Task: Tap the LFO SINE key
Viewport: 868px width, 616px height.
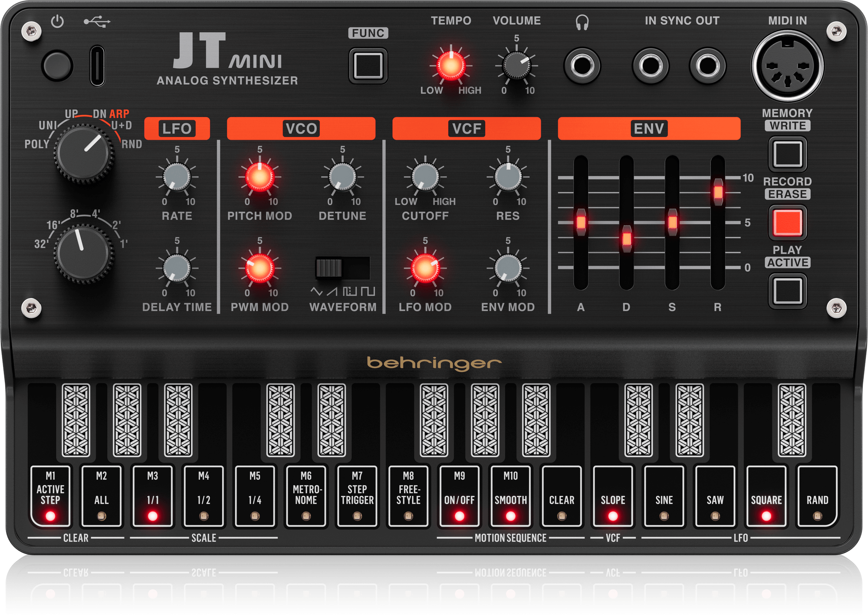Action: click(664, 496)
